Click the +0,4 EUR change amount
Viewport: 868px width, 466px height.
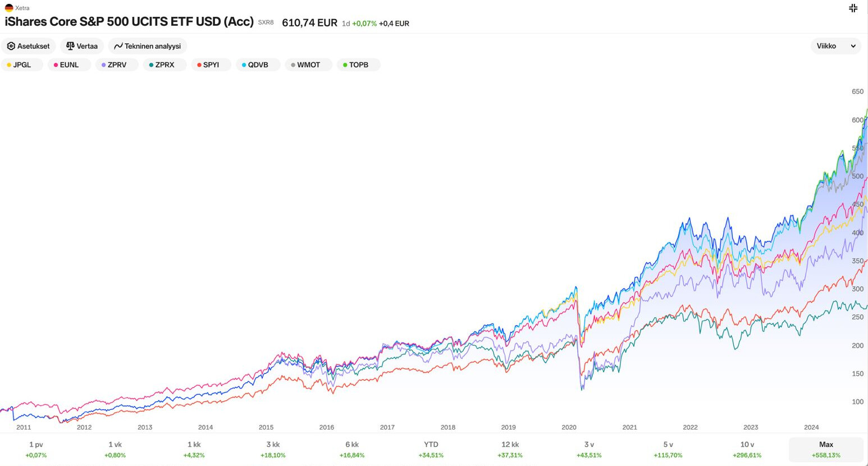coord(394,24)
